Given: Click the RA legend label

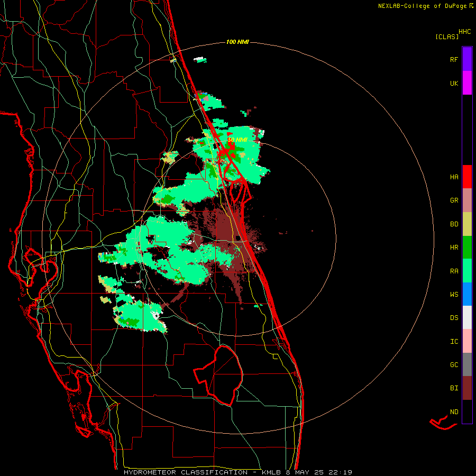Looking at the screenshot, I should pyautogui.click(x=454, y=271).
